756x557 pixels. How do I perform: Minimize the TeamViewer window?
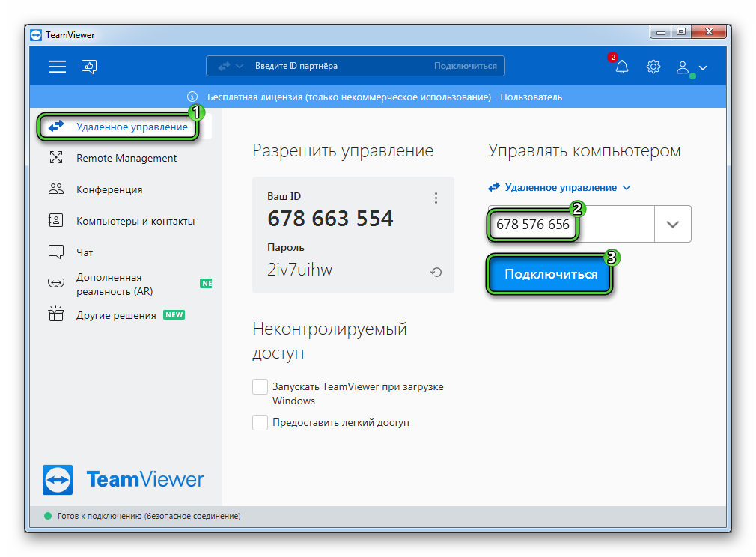660,32
